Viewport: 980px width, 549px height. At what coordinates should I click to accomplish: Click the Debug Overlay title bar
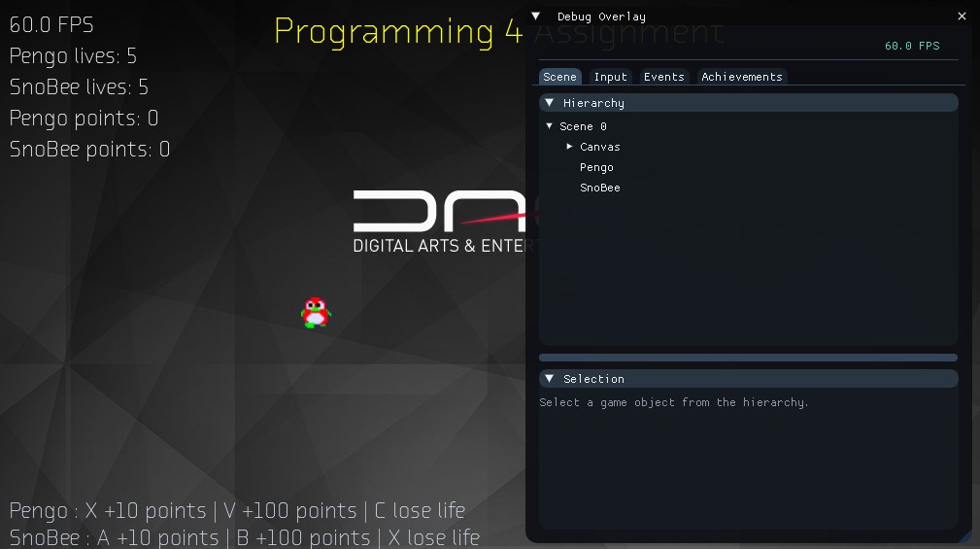[748, 17]
